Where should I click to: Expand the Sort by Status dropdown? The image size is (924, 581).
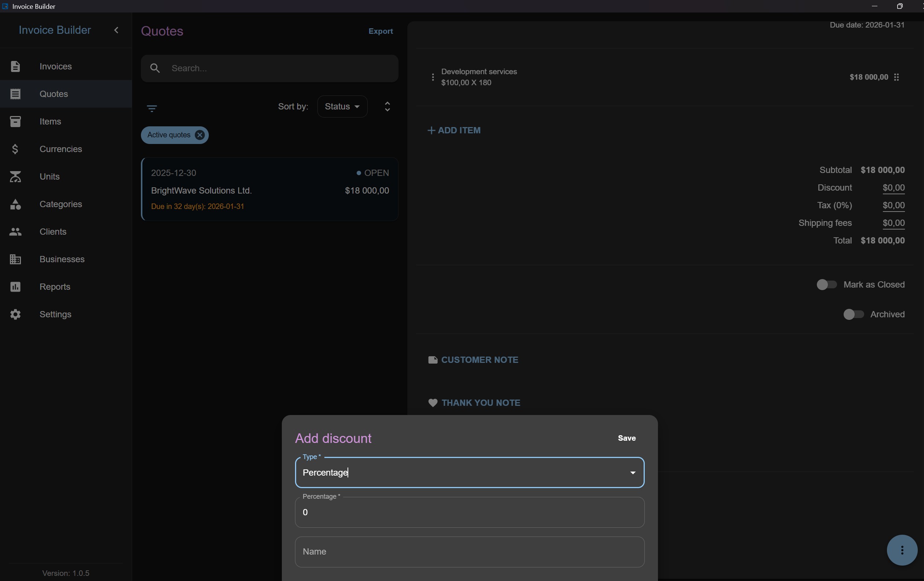pos(342,107)
